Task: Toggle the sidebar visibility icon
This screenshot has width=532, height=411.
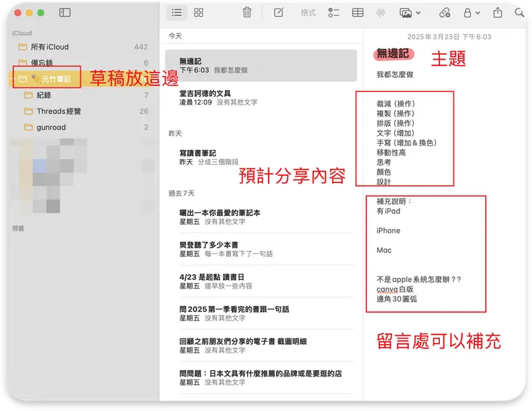Action: click(x=65, y=13)
